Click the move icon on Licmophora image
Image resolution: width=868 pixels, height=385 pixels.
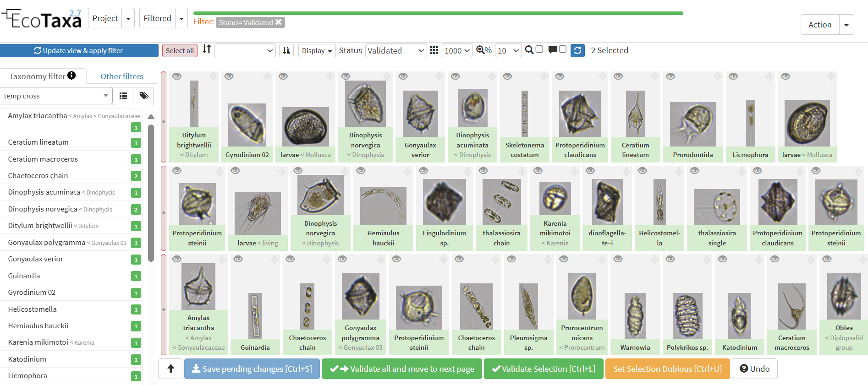(770, 77)
